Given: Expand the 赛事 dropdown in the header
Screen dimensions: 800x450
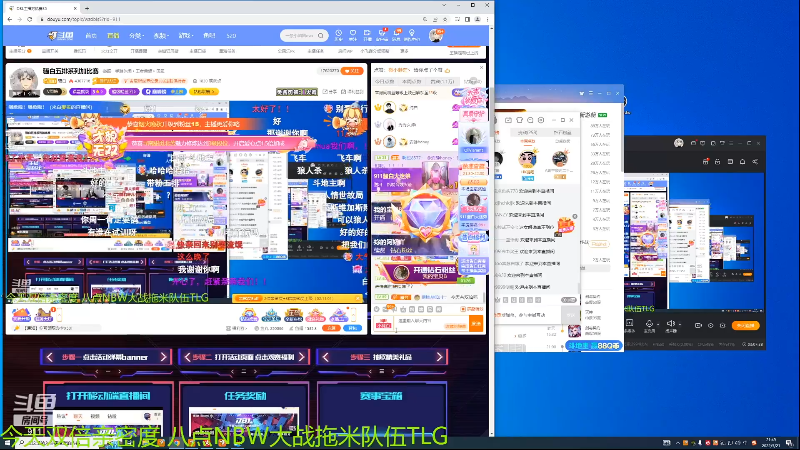Looking at the screenshot, I should [161, 36].
